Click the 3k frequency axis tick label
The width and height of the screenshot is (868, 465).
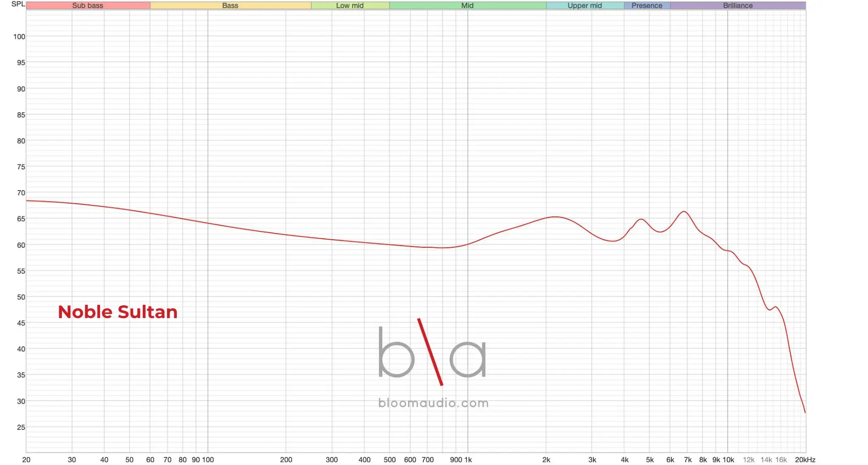[x=592, y=460]
